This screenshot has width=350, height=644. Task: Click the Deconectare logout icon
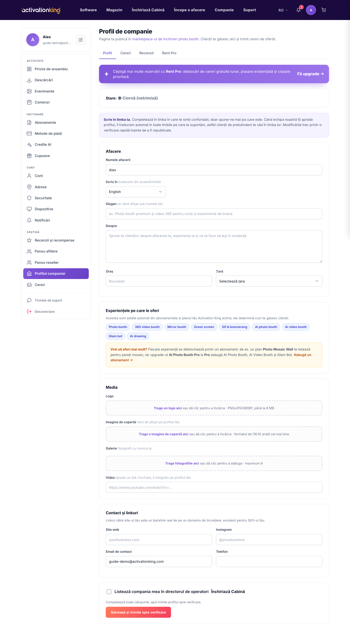(29, 311)
